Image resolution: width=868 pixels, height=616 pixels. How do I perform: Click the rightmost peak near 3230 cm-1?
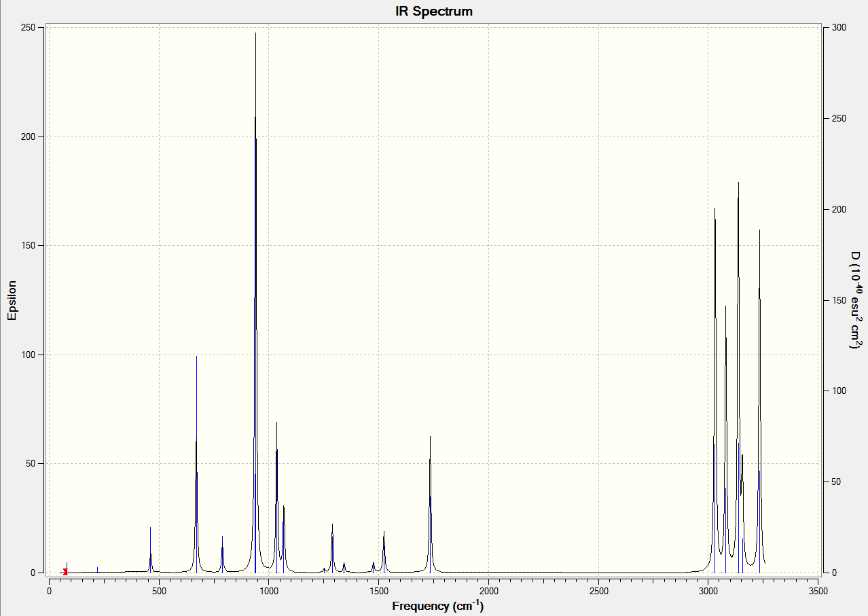coord(759,401)
